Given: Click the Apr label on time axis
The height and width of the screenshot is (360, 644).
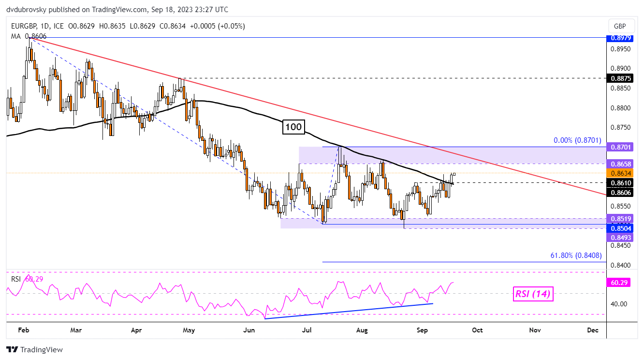Looking at the screenshot, I should click(x=136, y=330).
